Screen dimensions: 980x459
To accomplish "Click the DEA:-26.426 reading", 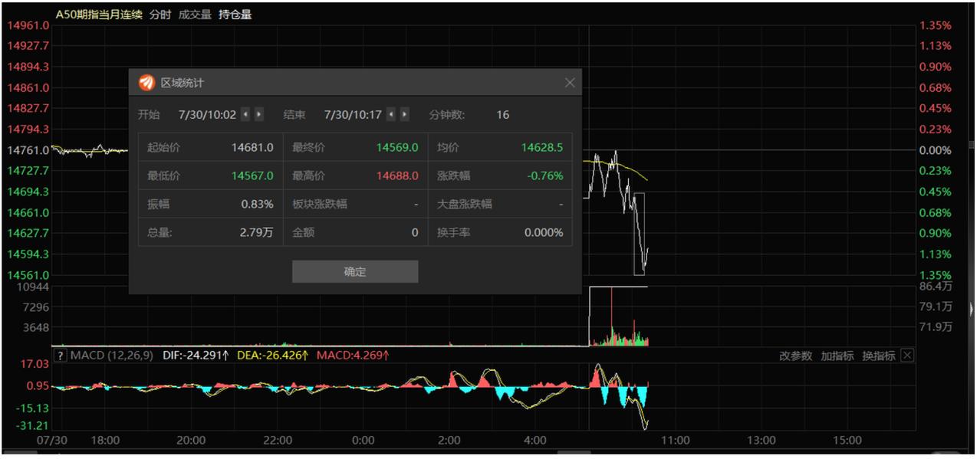I will point(273,356).
